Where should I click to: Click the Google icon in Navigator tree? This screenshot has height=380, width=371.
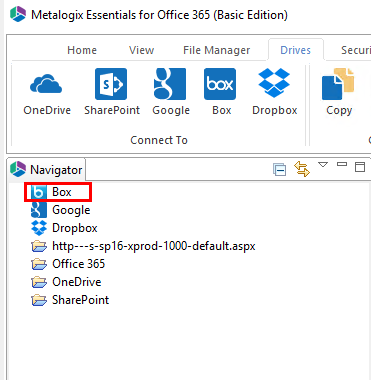pyautogui.click(x=39, y=210)
